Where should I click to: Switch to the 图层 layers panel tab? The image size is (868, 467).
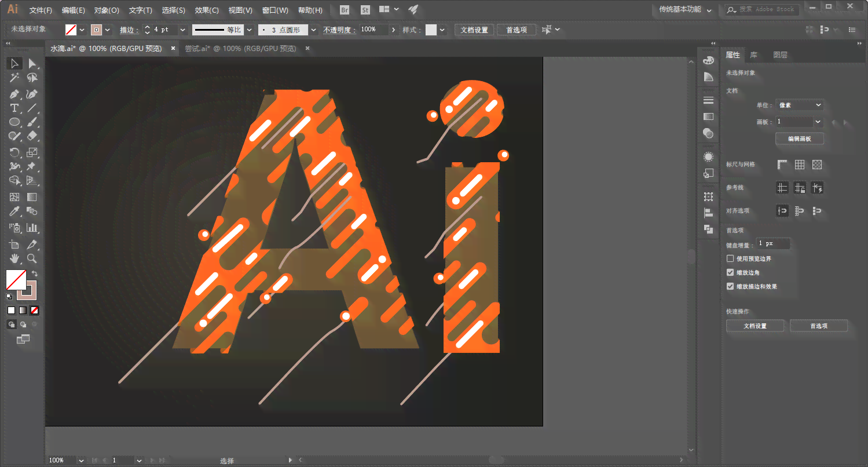coord(780,55)
